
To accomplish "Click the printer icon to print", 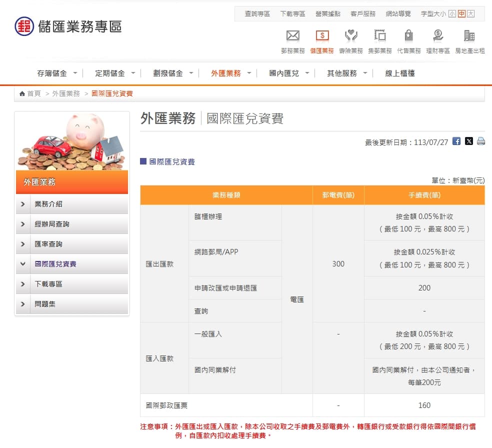I will (480, 141).
